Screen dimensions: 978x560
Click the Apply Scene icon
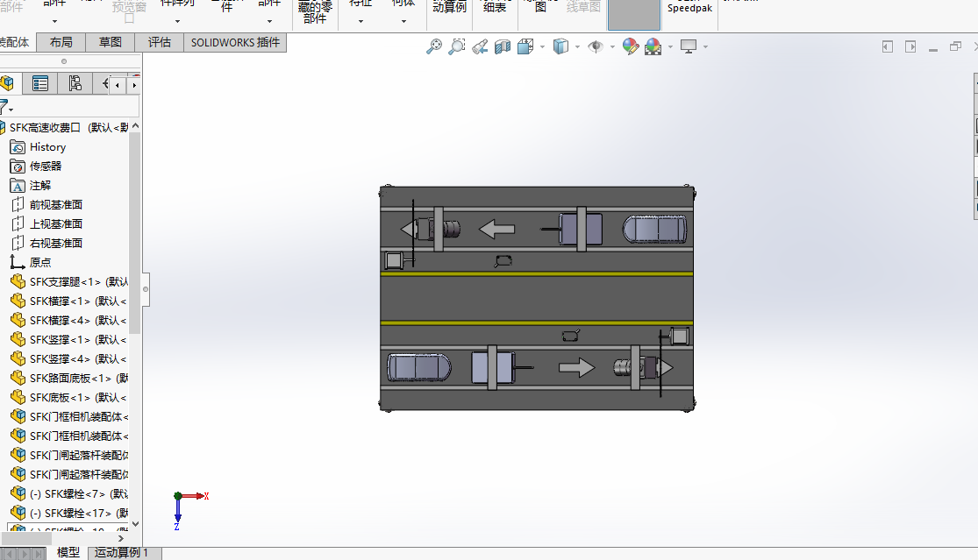pyautogui.click(x=653, y=46)
